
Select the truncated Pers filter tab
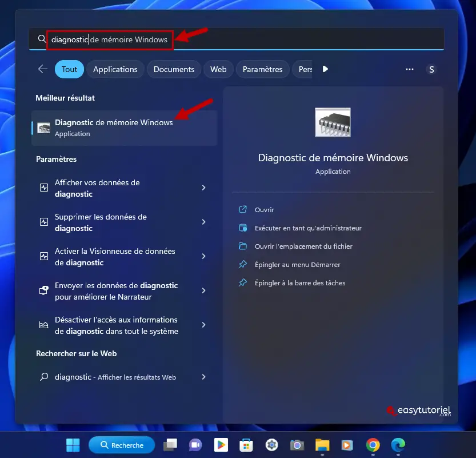pyautogui.click(x=302, y=69)
